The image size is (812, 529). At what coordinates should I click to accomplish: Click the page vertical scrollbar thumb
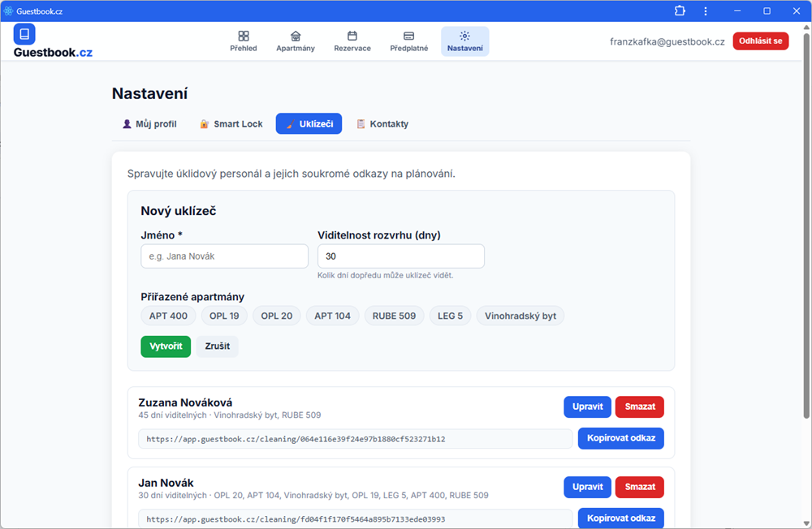(806, 226)
